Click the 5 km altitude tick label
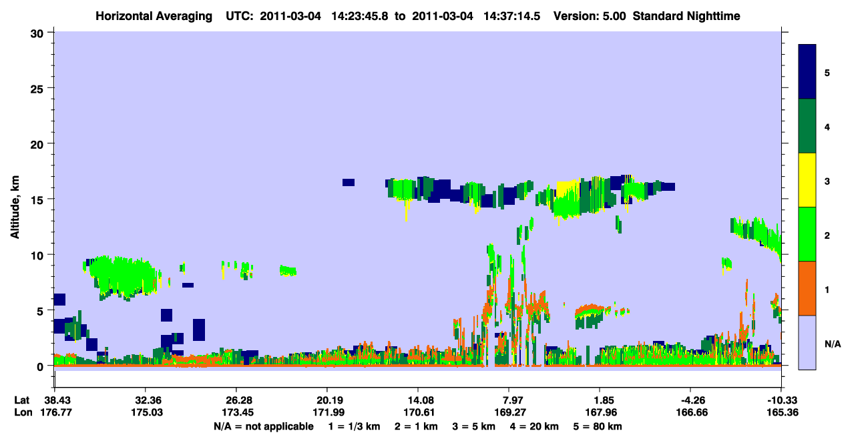Viewport: 868px width, 445px height. pyautogui.click(x=41, y=310)
